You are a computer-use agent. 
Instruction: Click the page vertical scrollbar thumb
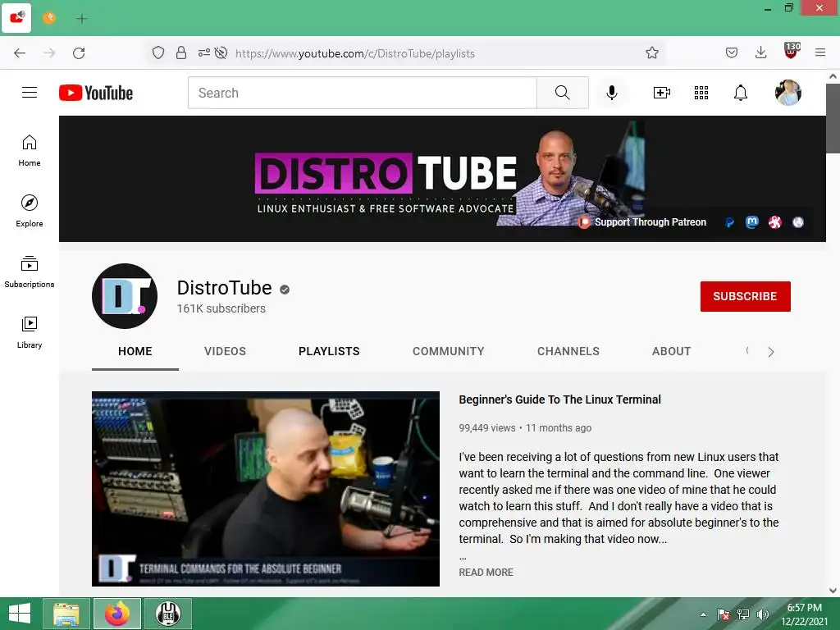(833, 118)
